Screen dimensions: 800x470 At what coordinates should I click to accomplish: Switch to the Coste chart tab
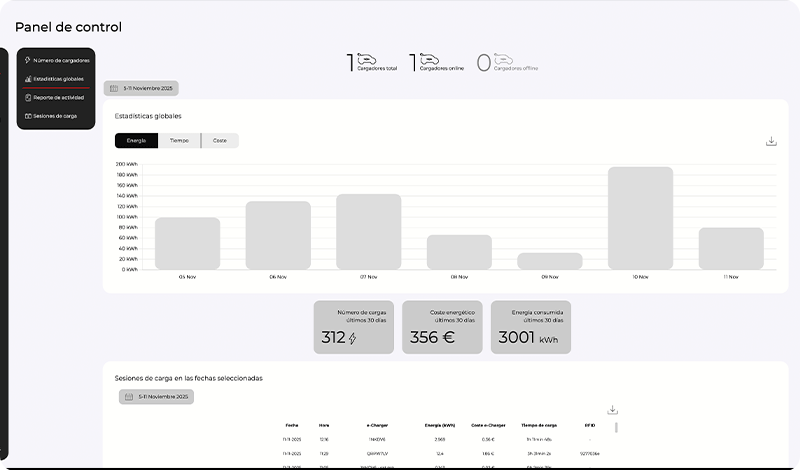point(220,141)
